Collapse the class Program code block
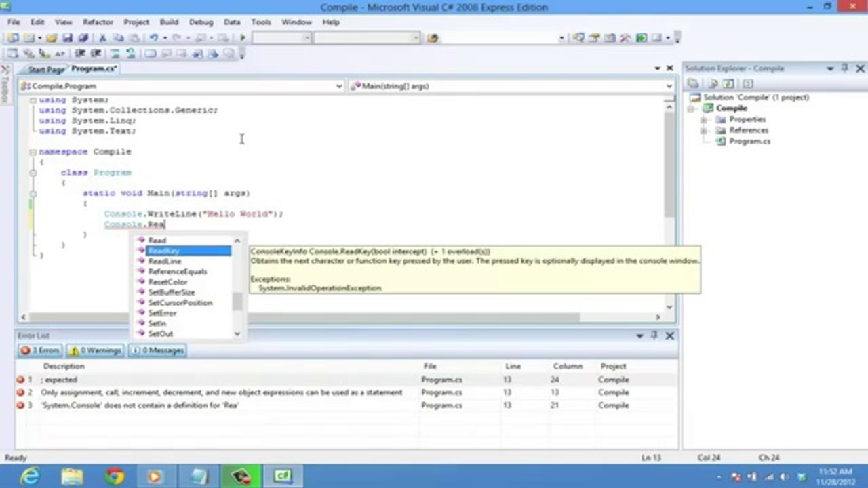The height and width of the screenshot is (488, 868). (33, 173)
